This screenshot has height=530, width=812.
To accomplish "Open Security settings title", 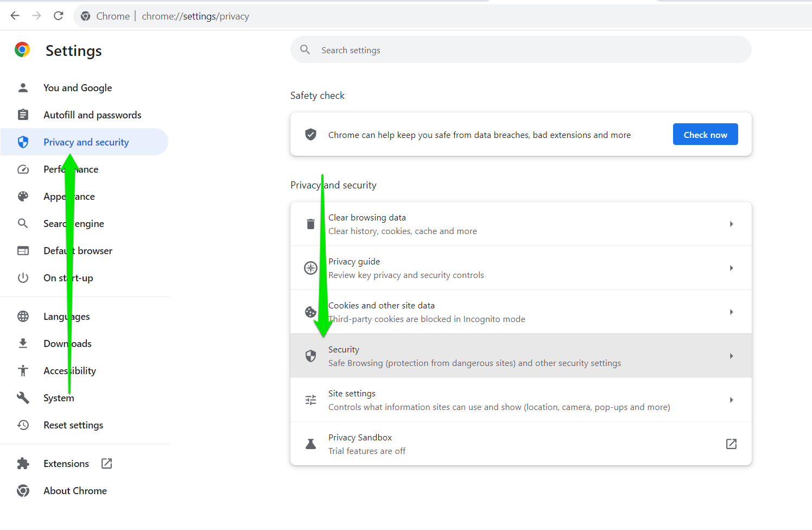I will [x=344, y=349].
